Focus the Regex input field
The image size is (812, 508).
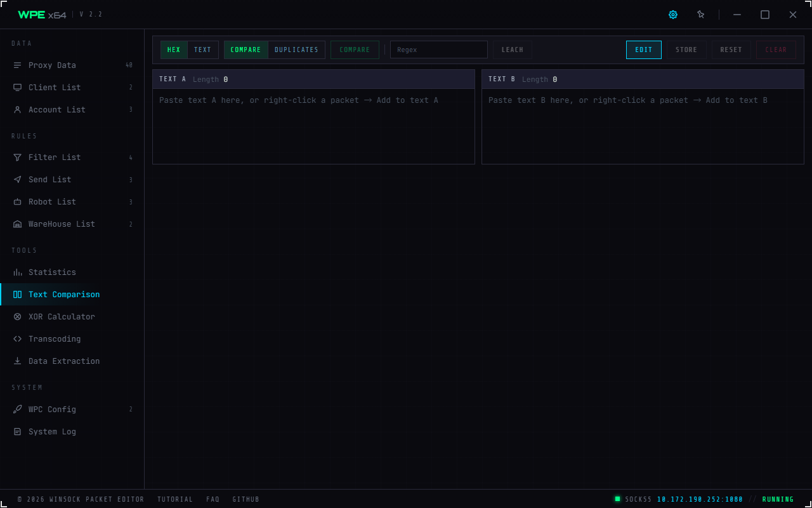click(439, 50)
